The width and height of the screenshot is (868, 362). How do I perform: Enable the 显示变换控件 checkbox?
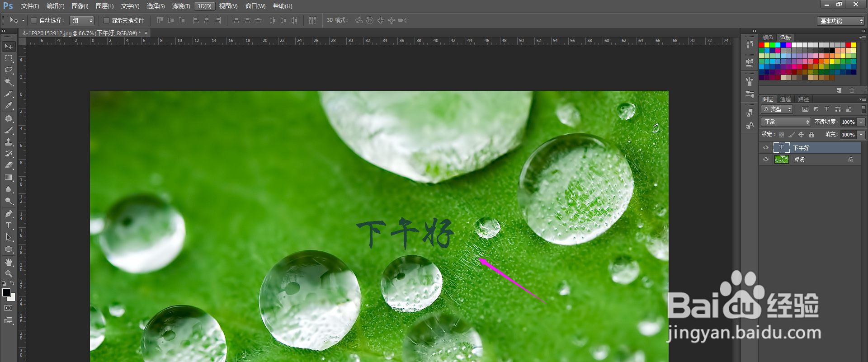coord(106,20)
